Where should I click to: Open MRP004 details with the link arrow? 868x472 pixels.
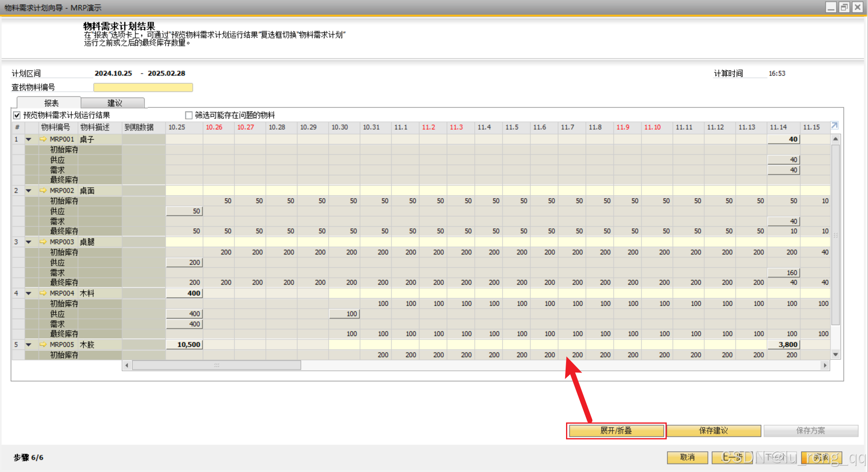click(43, 293)
